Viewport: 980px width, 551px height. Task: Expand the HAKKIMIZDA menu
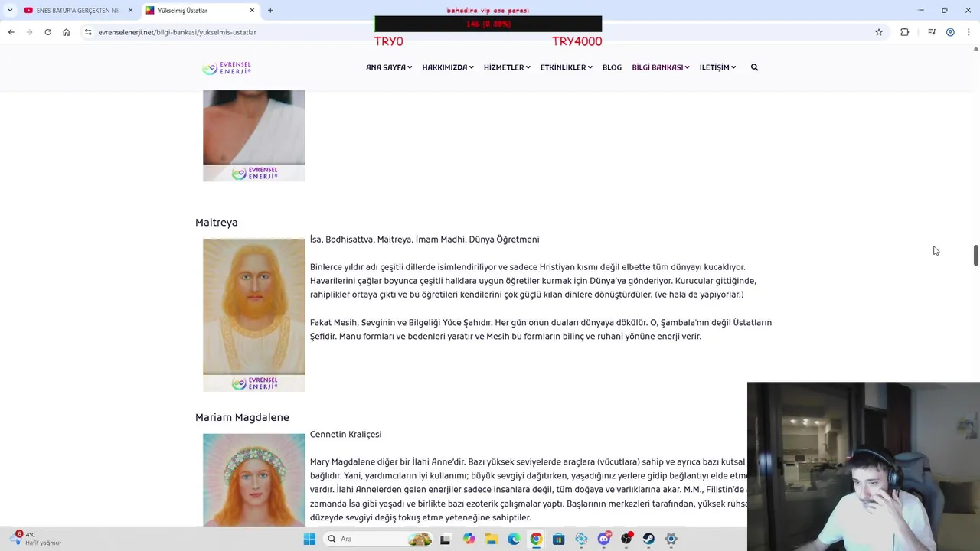click(x=448, y=67)
